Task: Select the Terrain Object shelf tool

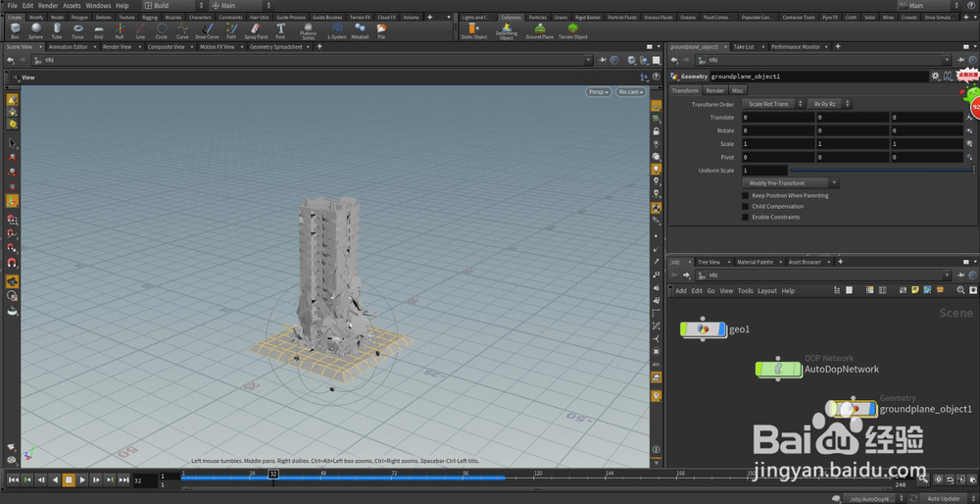Action: pyautogui.click(x=573, y=30)
